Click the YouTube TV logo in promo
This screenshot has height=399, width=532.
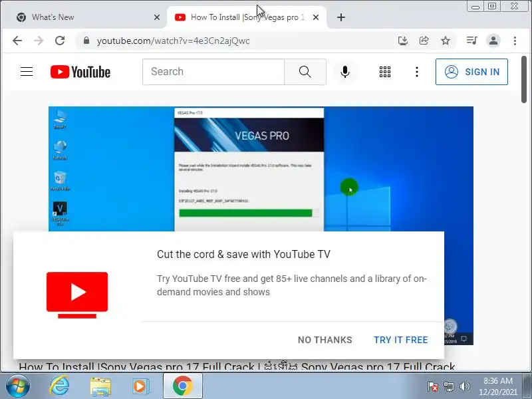pyautogui.click(x=77, y=295)
